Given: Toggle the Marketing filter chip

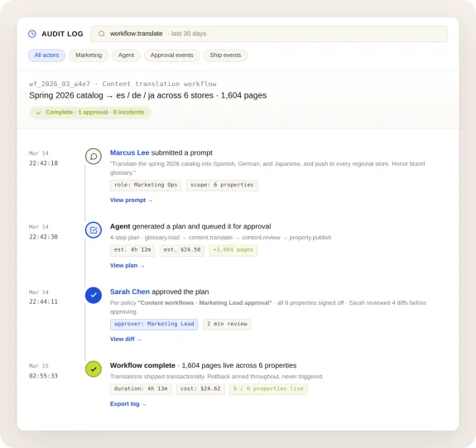Looking at the screenshot, I should (x=89, y=55).
